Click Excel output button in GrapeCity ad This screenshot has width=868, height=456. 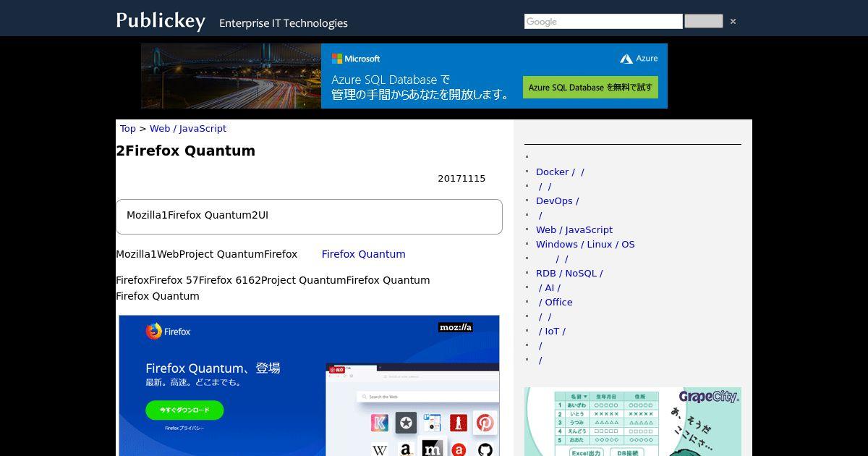pyautogui.click(x=586, y=453)
